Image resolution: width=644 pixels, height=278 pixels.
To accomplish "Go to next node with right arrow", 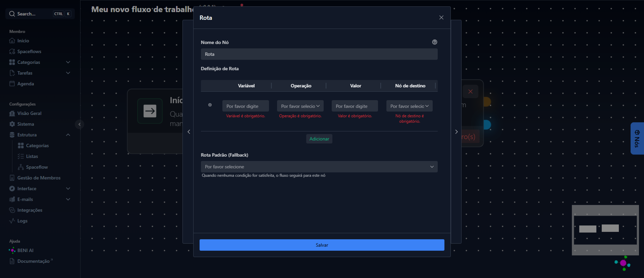I will (x=456, y=132).
